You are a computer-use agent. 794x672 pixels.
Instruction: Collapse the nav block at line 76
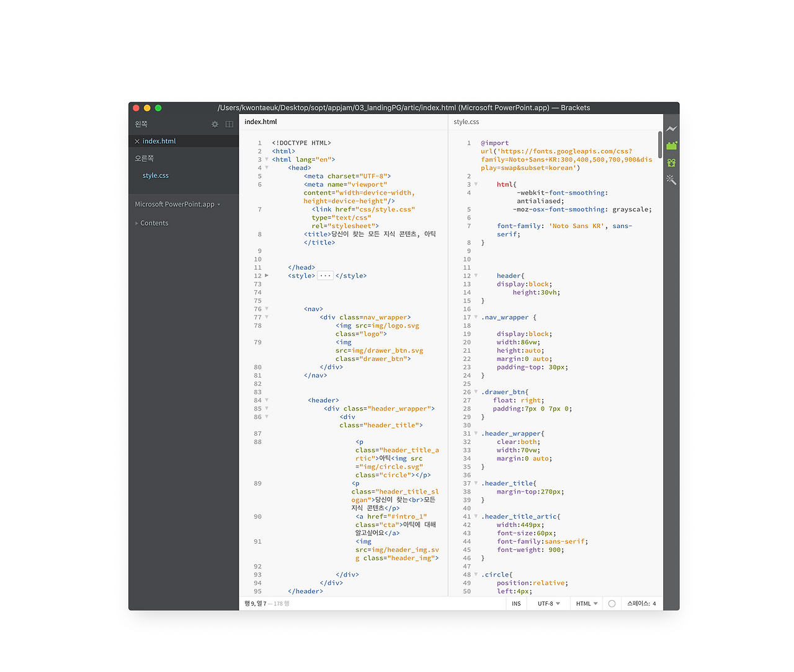click(x=267, y=309)
